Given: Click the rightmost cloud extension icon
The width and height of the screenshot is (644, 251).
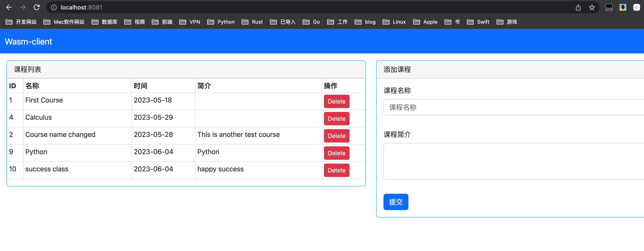Looking at the screenshot, I should (x=636, y=8).
